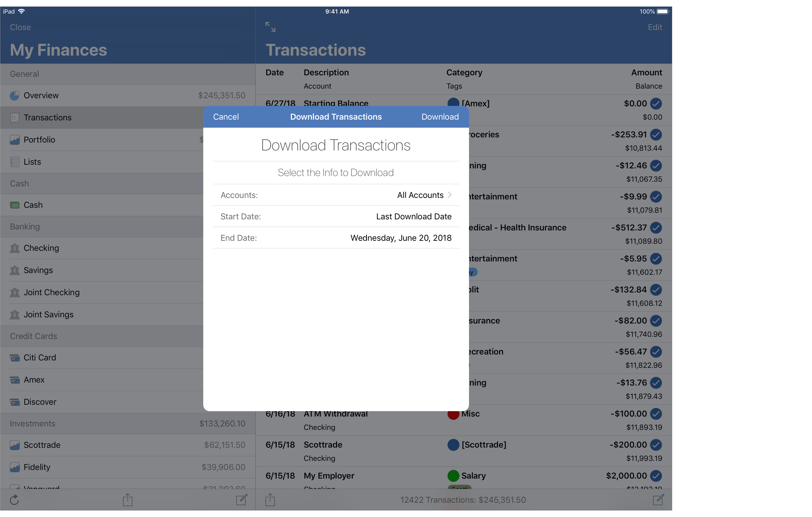The image size is (812, 517).
Task: Toggle cleared checkmark for $2,000.00 Salary
Action: coord(656,476)
